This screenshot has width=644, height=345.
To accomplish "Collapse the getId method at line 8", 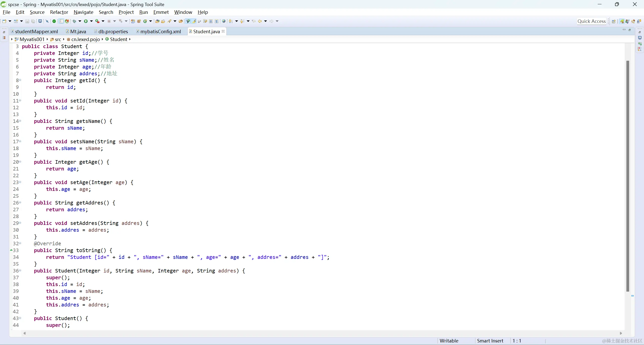I will pyautogui.click(x=20, y=80).
